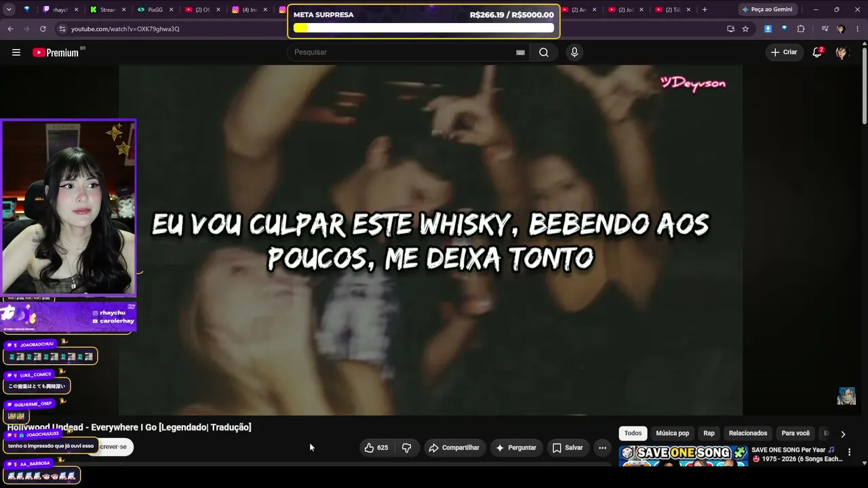View site information icon in address bar
This screenshot has width=868, height=488.
(x=62, y=29)
